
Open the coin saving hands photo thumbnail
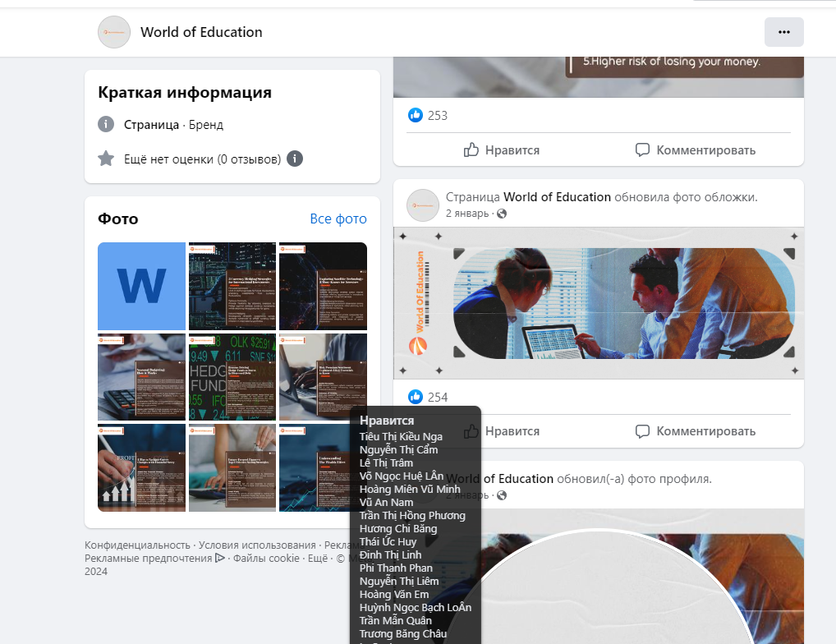[x=232, y=468]
